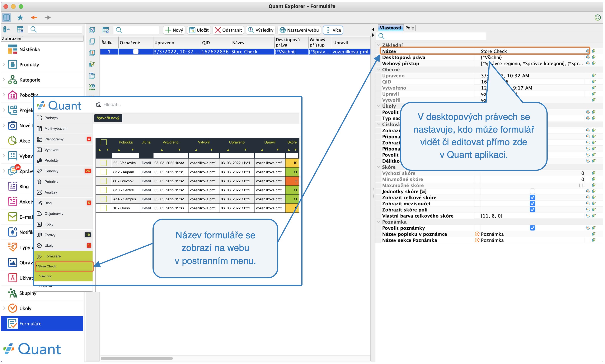Go back with the orange arrow

(x=34, y=17)
